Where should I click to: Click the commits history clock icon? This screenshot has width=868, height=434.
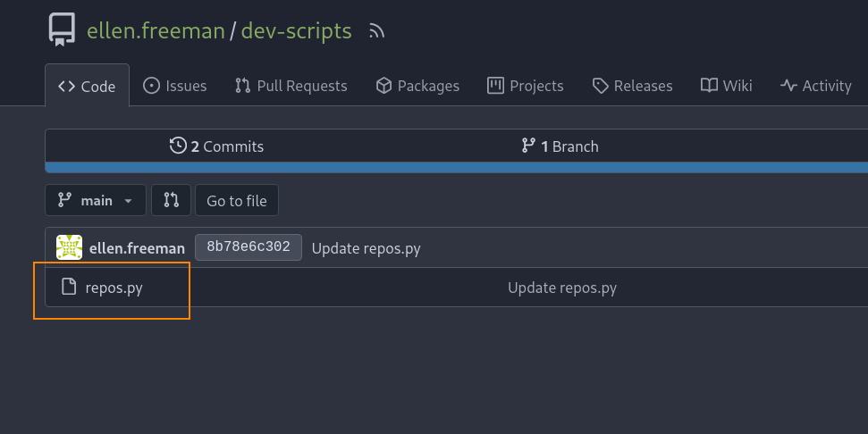pyautogui.click(x=178, y=146)
